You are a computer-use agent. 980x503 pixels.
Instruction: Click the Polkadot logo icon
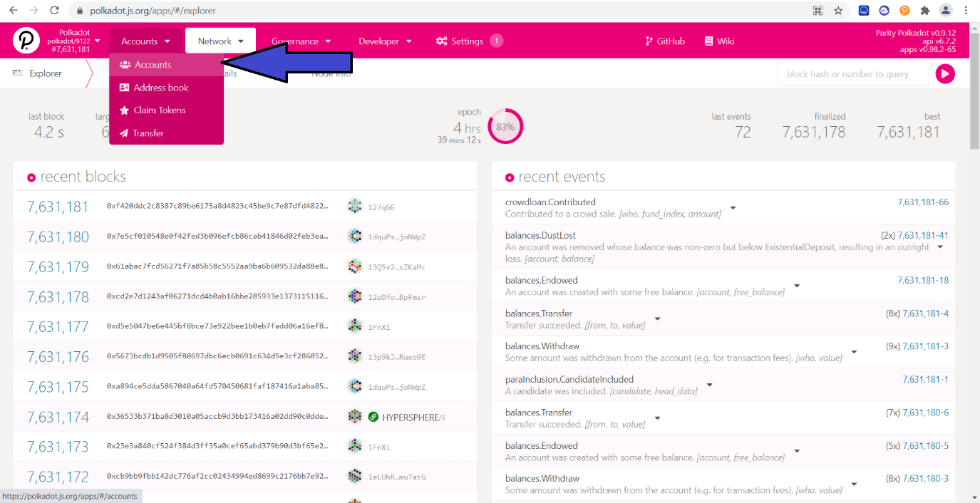point(26,40)
